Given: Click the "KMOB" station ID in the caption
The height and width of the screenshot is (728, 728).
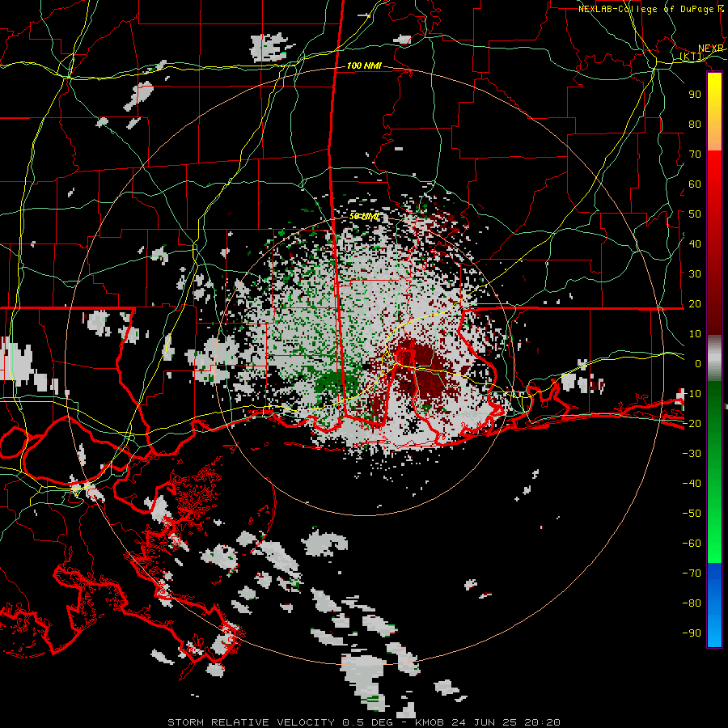Looking at the screenshot, I should [430, 722].
